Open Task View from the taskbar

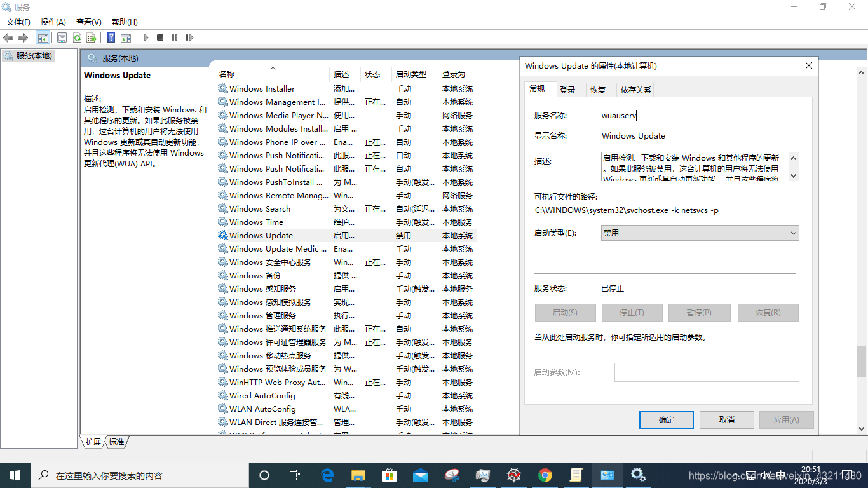pos(295,475)
